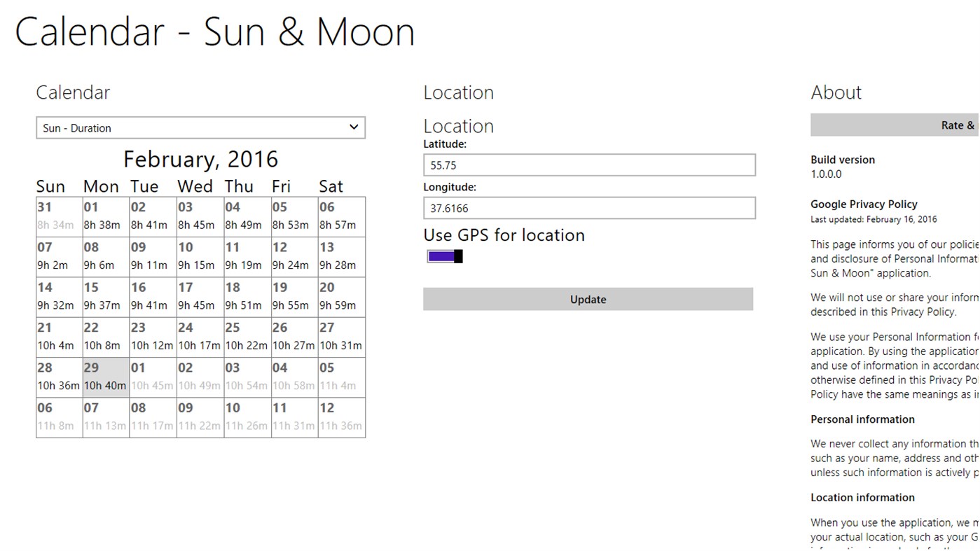Select the grayed-out March 12 cell
980x551 pixels.
tap(342, 416)
